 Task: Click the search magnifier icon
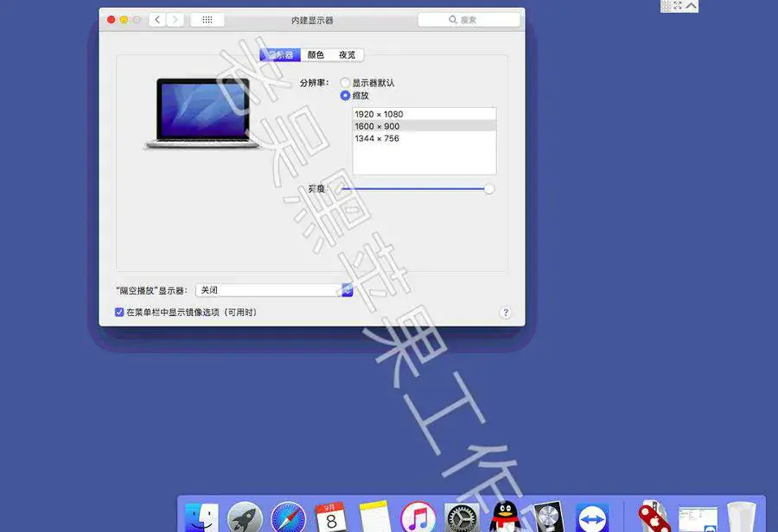tap(452, 19)
